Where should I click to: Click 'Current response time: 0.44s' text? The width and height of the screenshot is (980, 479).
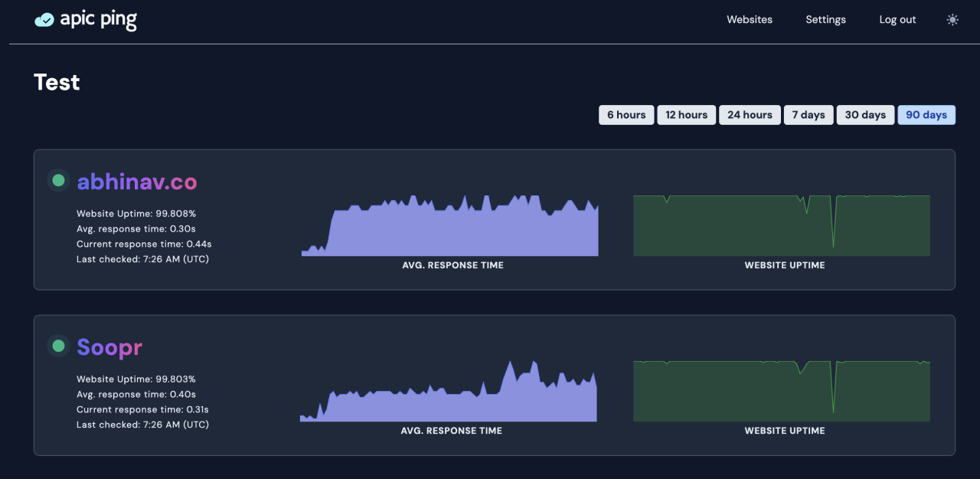144,244
